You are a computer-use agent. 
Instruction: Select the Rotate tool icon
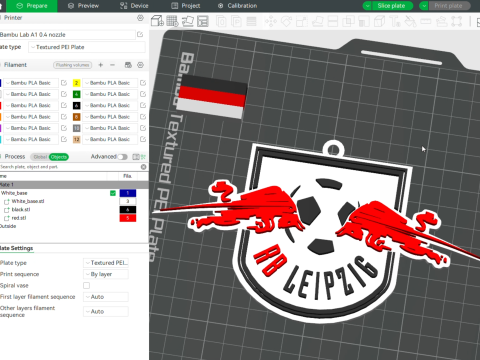286,22
